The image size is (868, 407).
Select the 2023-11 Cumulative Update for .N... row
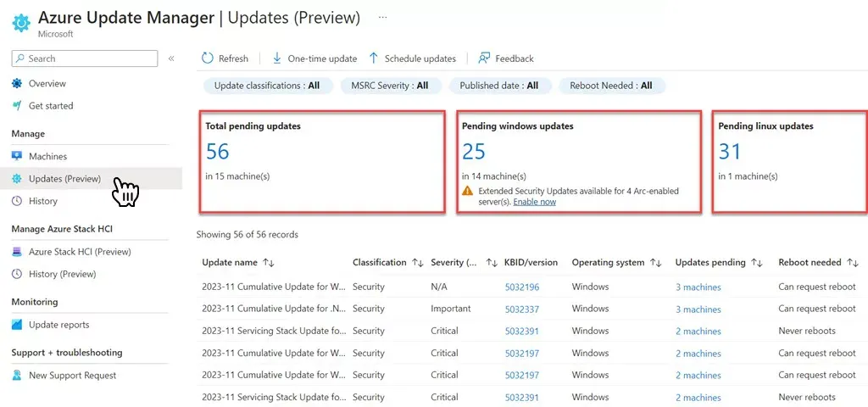click(x=532, y=309)
